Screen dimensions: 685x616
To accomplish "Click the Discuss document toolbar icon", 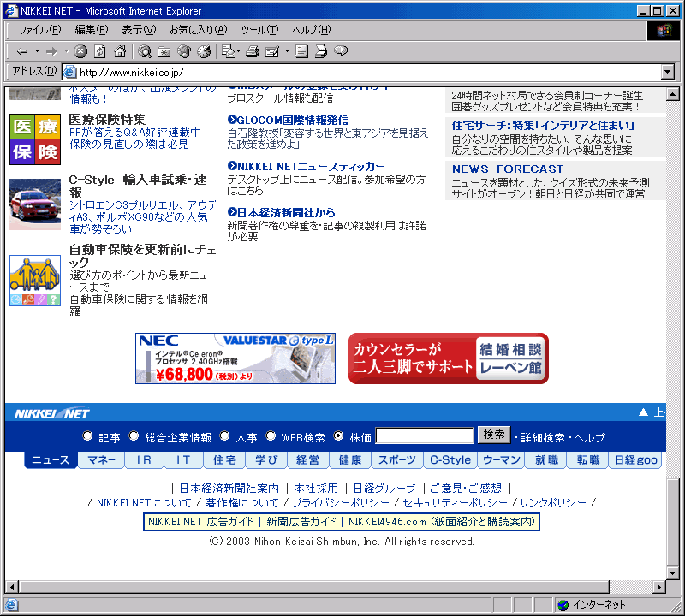I will [301, 51].
